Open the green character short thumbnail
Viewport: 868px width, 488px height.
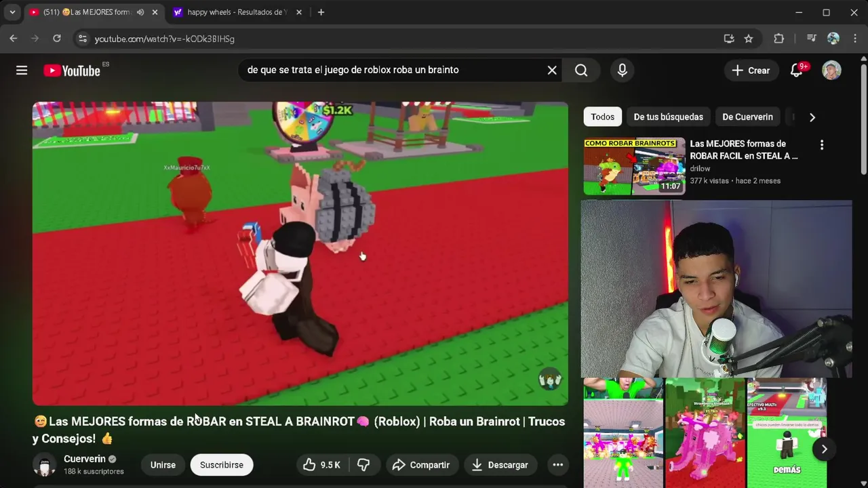pos(623,432)
